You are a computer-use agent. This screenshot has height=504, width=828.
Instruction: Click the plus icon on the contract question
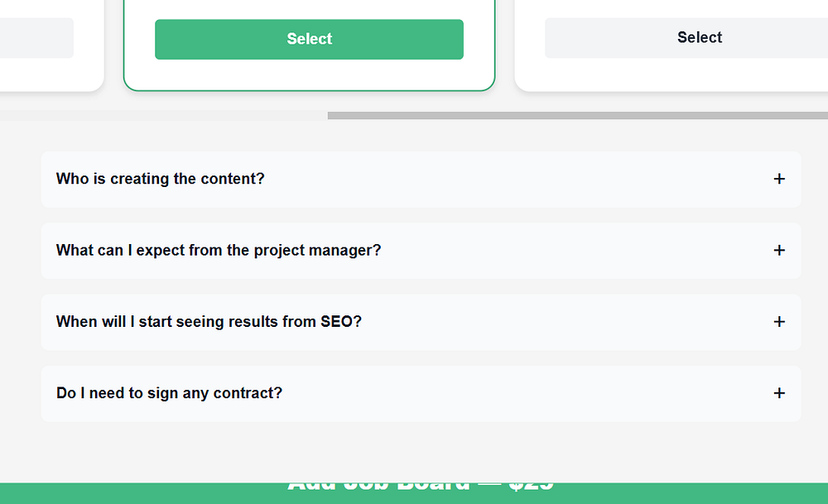point(778,393)
